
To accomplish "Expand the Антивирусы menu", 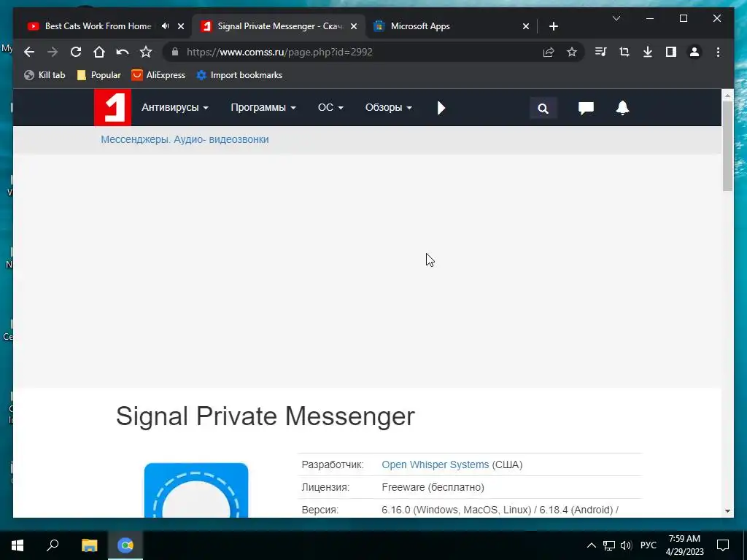I will pyautogui.click(x=175, y=108).
